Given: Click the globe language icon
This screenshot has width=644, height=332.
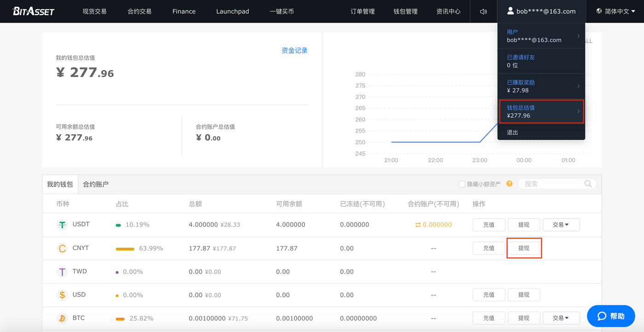Looking at the screenshot, I should click(x=599, y=11).
